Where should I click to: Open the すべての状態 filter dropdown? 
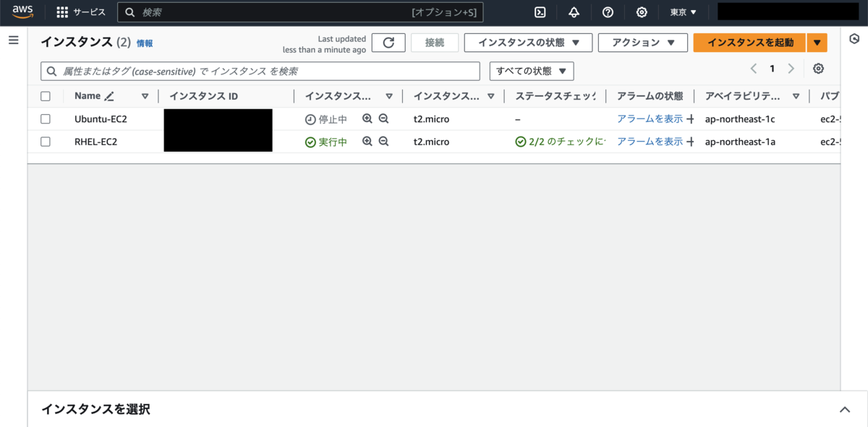click(532, 71)
